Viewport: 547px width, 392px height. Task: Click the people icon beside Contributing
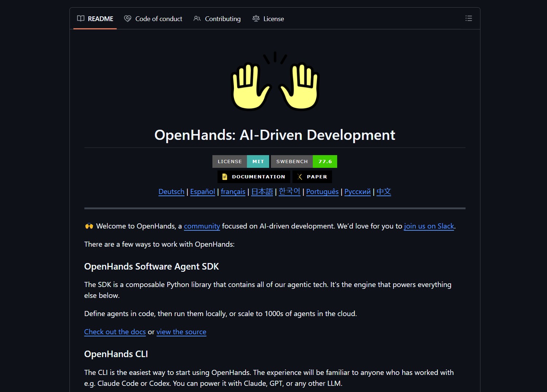197,19
